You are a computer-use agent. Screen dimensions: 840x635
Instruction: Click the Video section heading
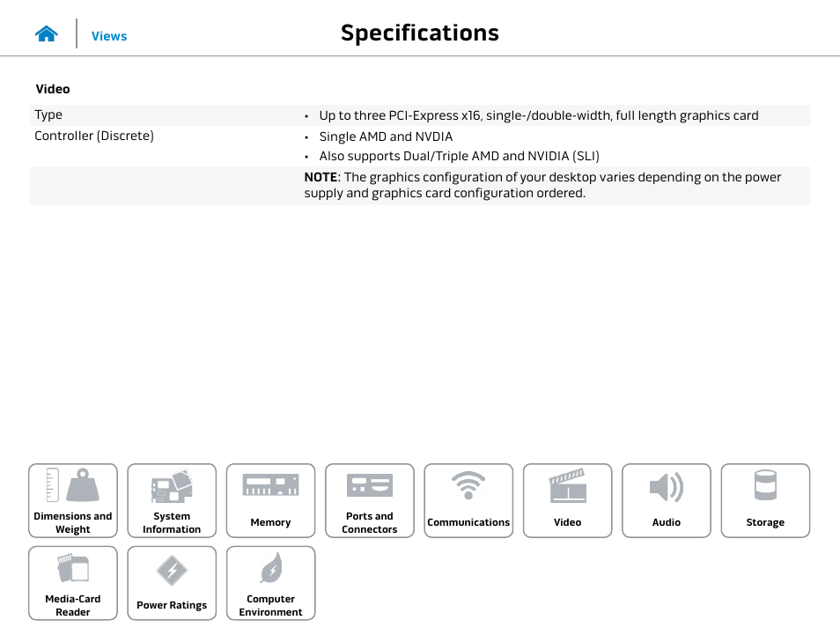coord(53,89)
